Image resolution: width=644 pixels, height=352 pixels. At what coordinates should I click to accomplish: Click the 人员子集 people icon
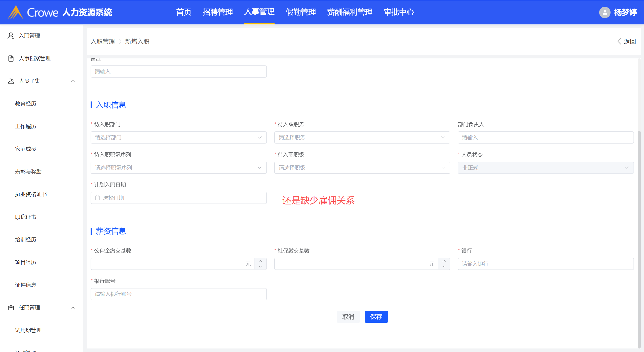click(x=11, y=81)
